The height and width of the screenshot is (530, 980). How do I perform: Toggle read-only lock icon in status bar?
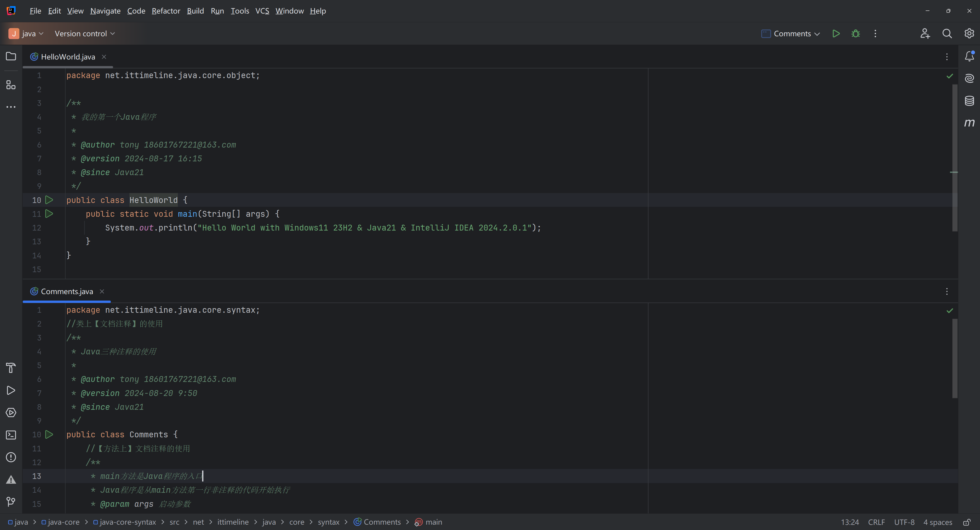(967, 522)
